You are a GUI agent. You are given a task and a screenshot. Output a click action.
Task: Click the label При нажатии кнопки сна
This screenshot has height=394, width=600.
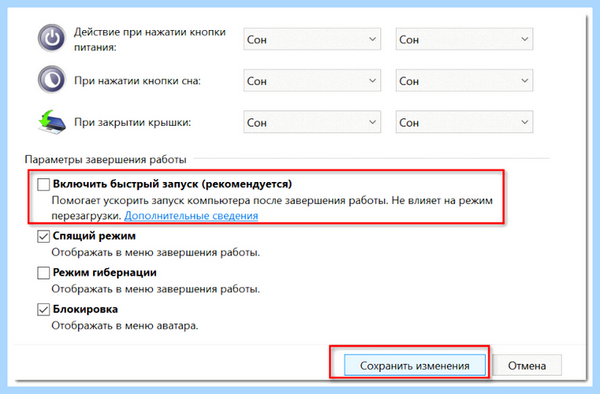pyautogui.click(x=137, y=81)
